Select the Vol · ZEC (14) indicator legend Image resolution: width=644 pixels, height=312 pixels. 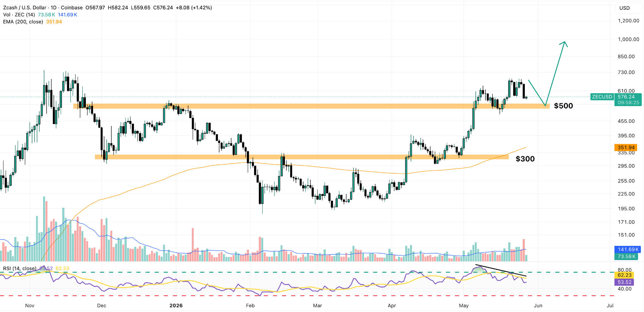[x=19, y=15]
